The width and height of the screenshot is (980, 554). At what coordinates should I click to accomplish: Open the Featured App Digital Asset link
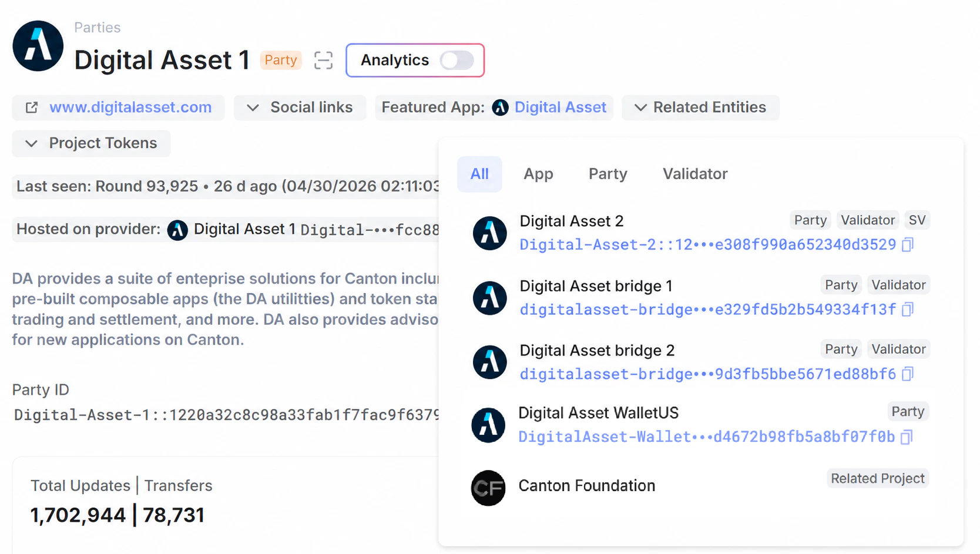[x=561, y=108]
